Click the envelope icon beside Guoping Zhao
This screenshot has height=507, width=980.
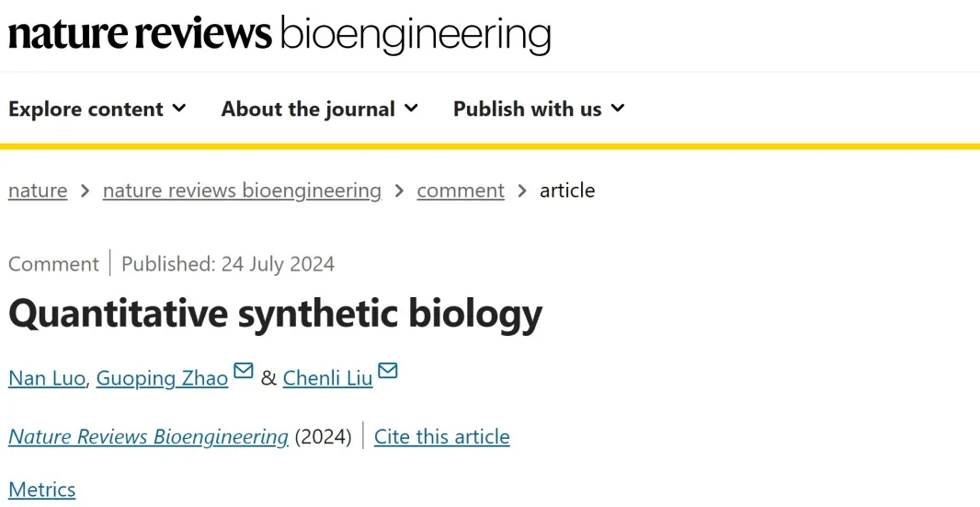pos(243,371)
